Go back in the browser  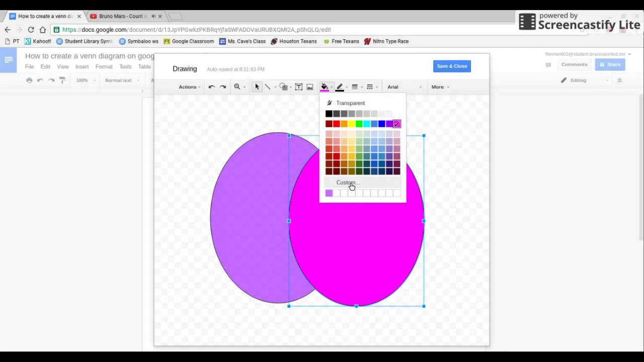tap(8, 30)
